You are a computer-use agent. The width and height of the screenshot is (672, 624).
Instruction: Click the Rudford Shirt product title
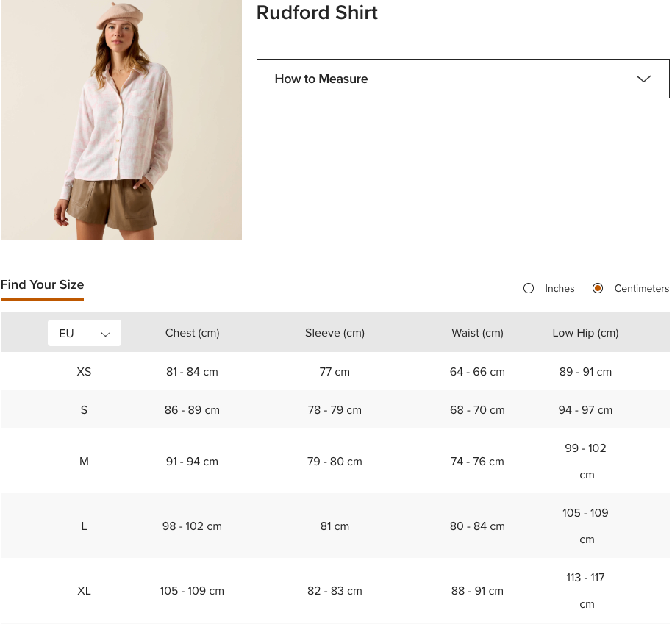pyautogui.click(x=317, y=13)
